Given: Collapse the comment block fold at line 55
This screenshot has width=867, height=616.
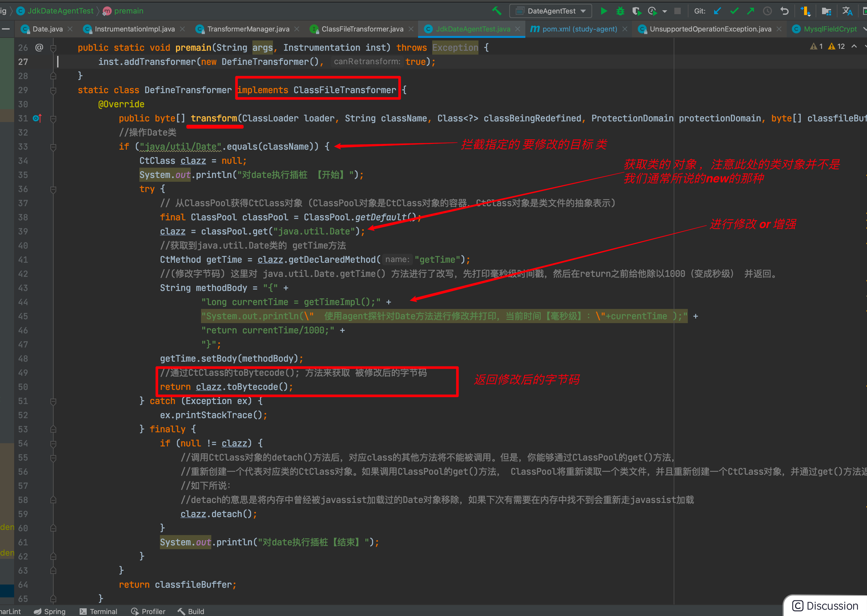Looking at the screenshot, I should point(54,458).
